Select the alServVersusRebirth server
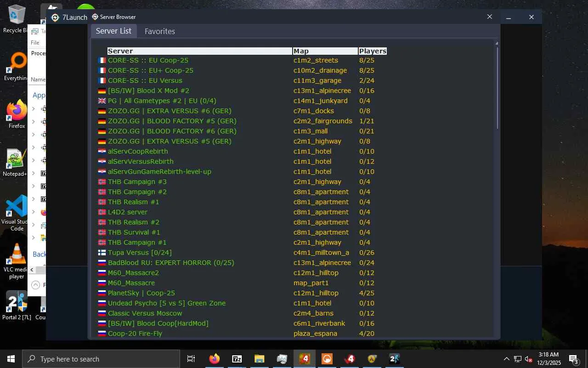588x368 pixels. pos(141,161)
